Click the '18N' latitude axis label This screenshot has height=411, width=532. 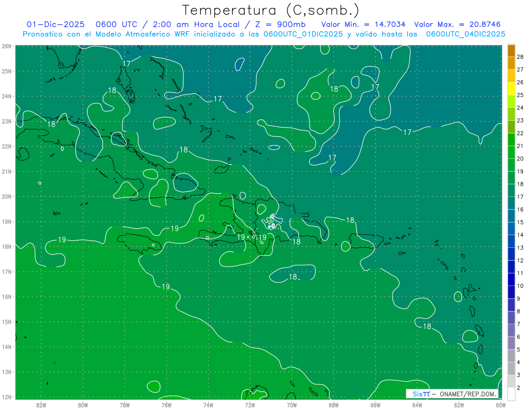(x=7, y=247)
